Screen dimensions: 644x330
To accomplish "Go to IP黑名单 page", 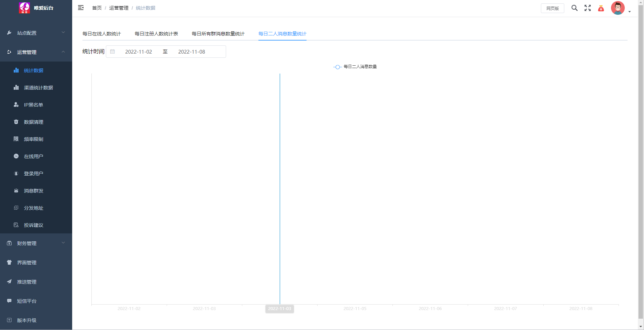I will [33, 105].
